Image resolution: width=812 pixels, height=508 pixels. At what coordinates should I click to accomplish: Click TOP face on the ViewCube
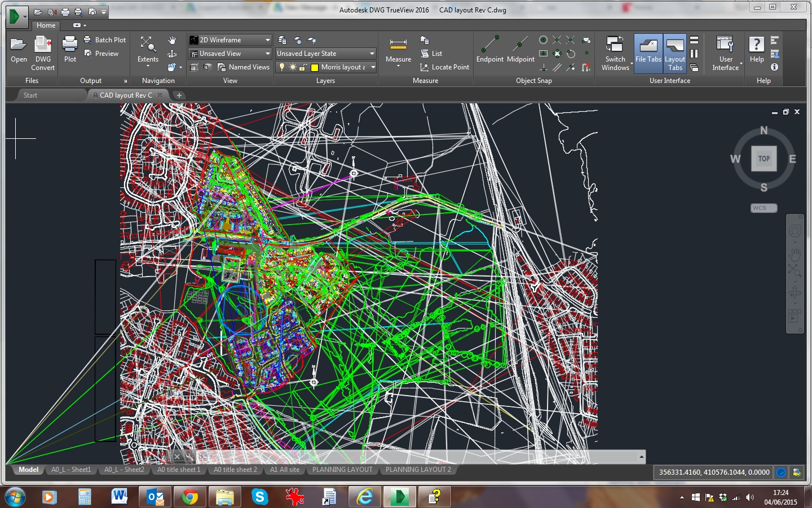[764, 159]
